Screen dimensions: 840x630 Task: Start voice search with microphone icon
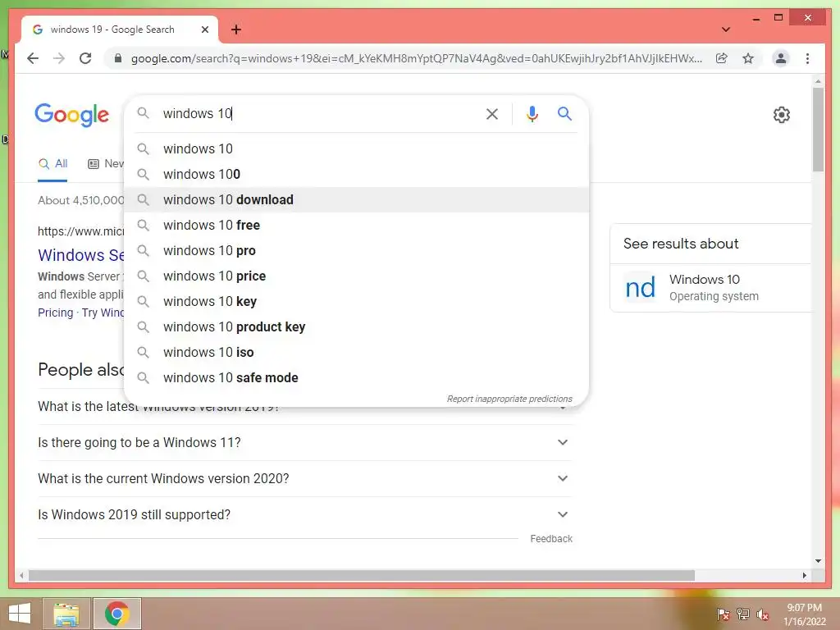click(532, 114)
